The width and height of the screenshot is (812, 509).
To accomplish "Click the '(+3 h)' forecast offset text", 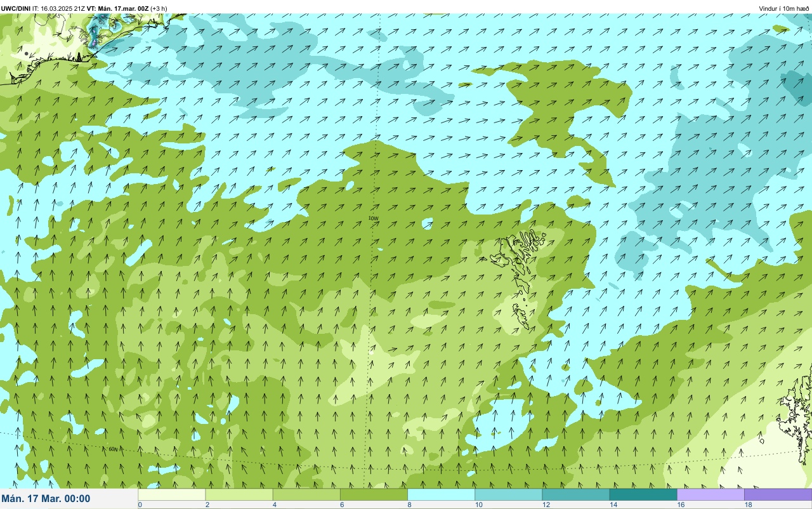I will [159, 8].
